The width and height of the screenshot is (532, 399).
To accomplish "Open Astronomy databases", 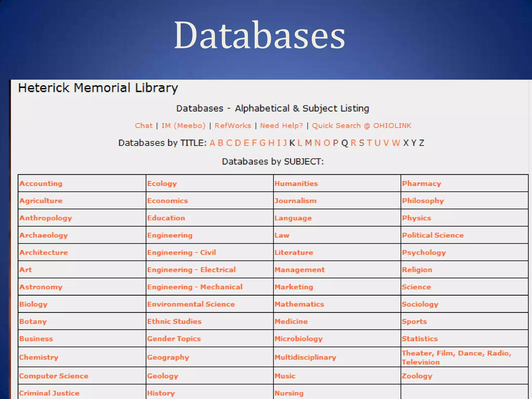I will click(x=41, y=287).
